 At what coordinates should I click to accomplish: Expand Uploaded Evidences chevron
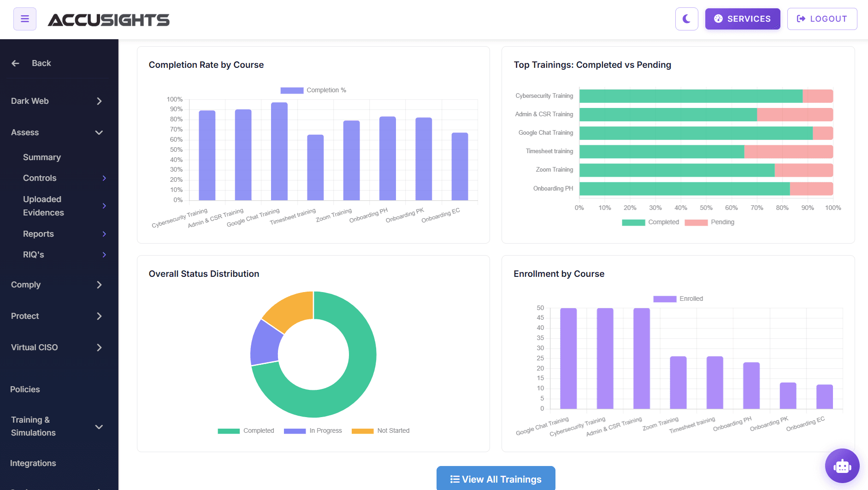click(x=104, y=206)
